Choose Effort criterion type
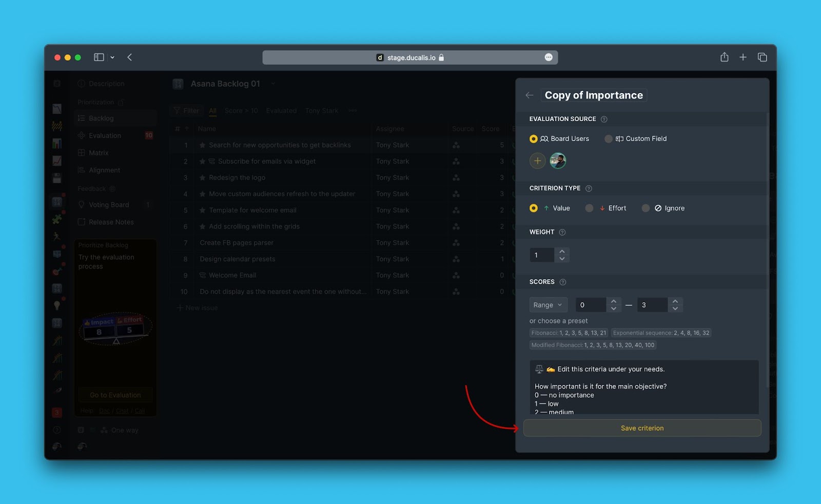This screenshot has height=504, width=821. [x=605, y=208]
